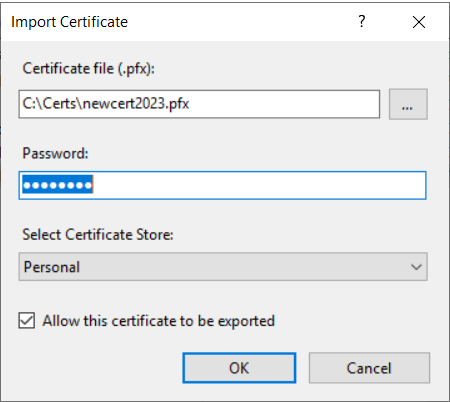
Task: Close the Import Certificate dialog
Action: (x=419, y=22)
